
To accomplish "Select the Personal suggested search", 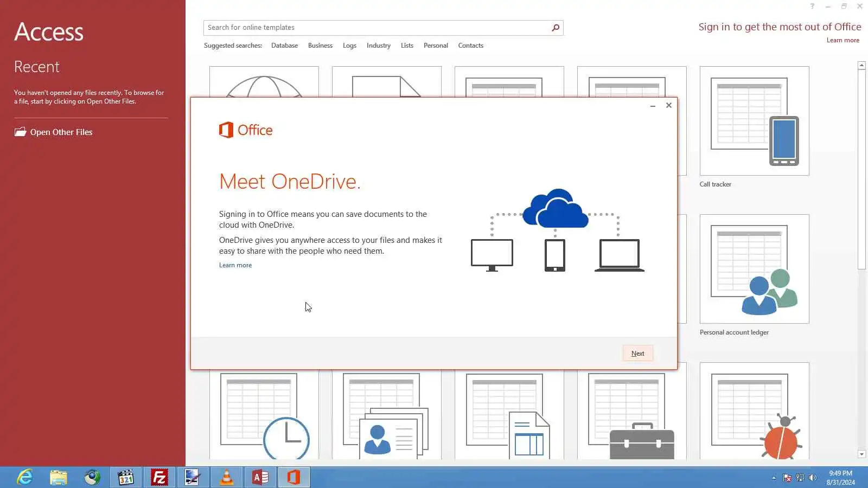I will [x=436, y=46].
